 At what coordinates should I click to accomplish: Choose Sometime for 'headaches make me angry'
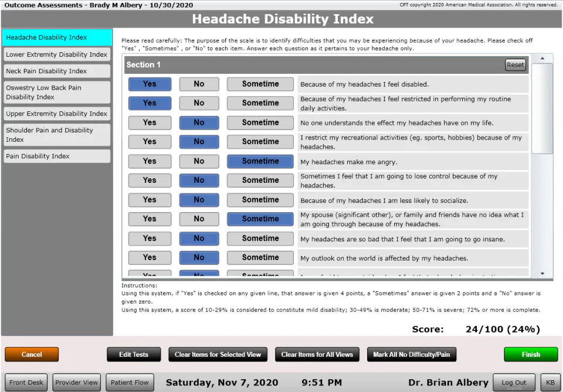click(x=260, y=161)
